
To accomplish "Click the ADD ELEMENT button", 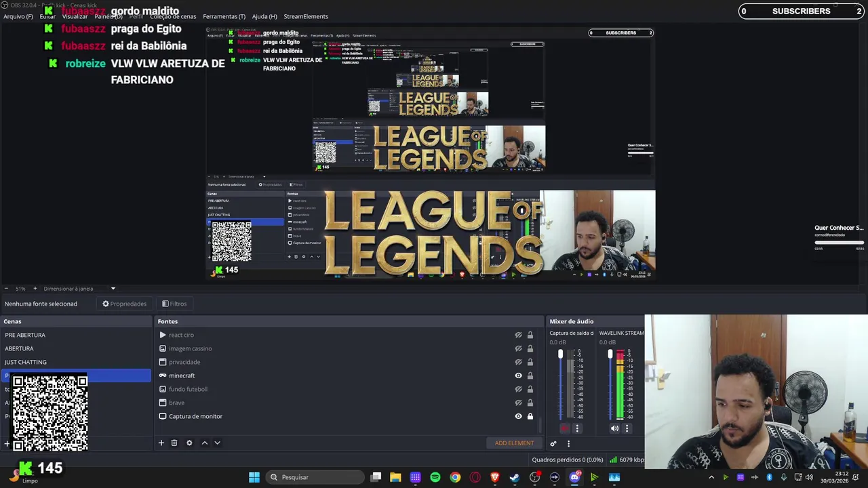I will click(x=514, y=443).
